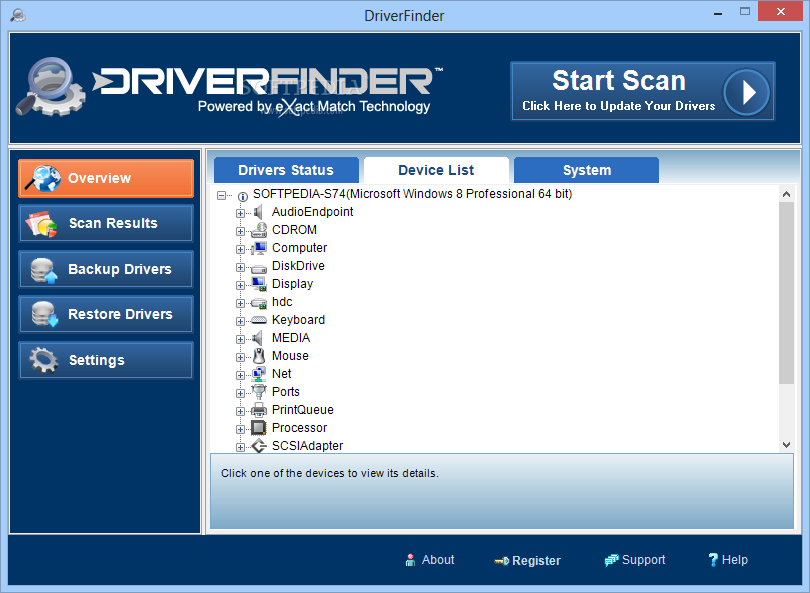Expand the Keyboard tree node
The height and width of the screenshot is (593, 810).
[x=240, y=321]
